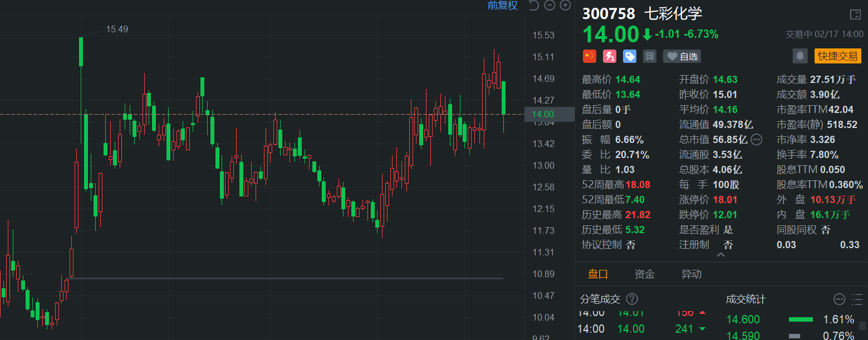Image resolution: width=868 pixels, height=340 pixels.
Task: Click the 交易中 02/17 14:00 status text
Action: (825, 35)
